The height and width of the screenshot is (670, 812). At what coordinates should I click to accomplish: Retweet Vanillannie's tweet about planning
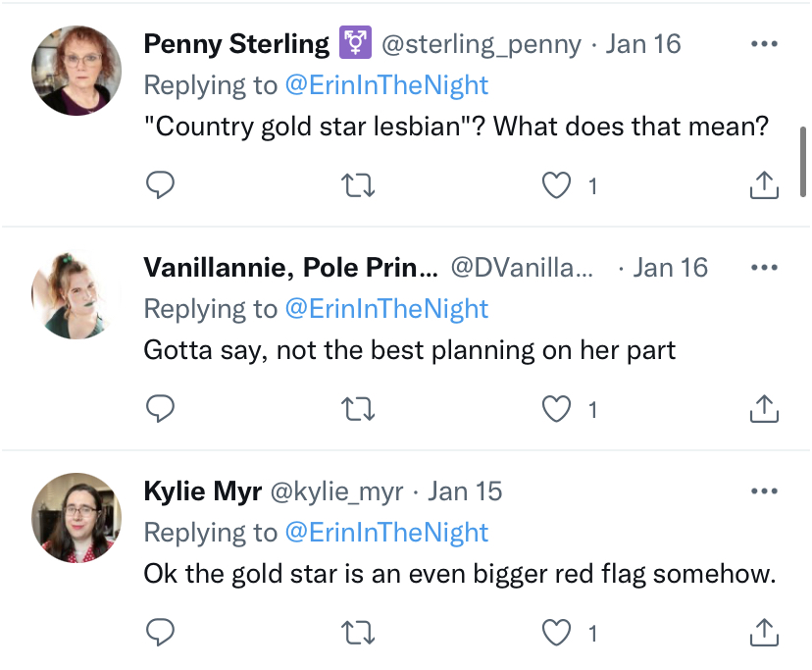(363, 409)
